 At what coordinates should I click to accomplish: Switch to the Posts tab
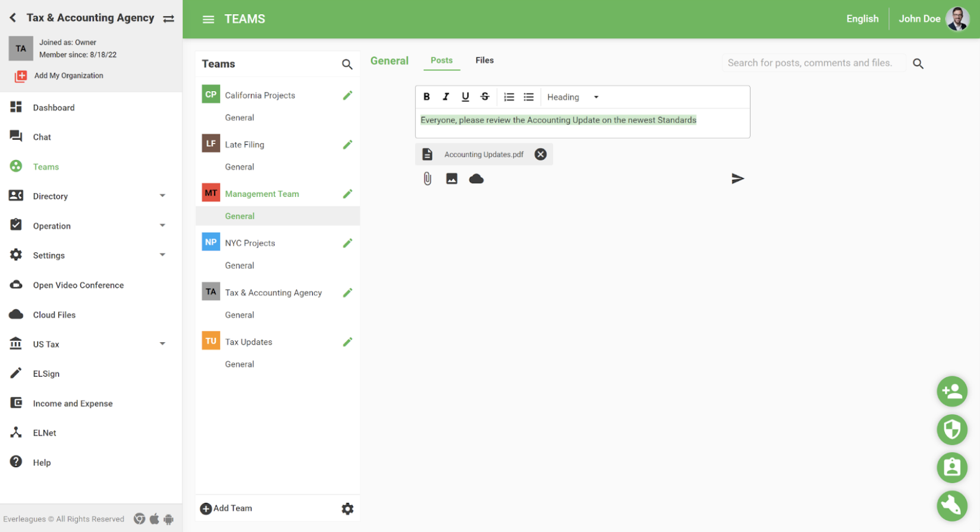[x=442, y=61]
